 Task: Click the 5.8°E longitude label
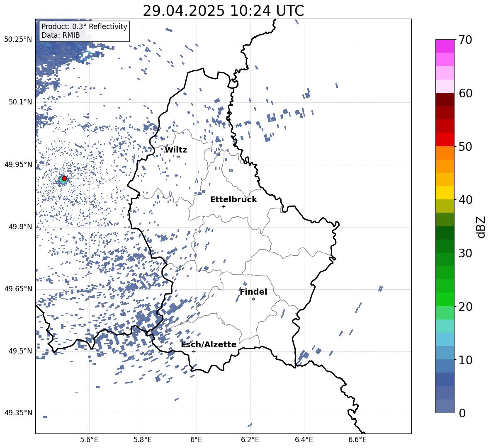click(x=143, y=440)
